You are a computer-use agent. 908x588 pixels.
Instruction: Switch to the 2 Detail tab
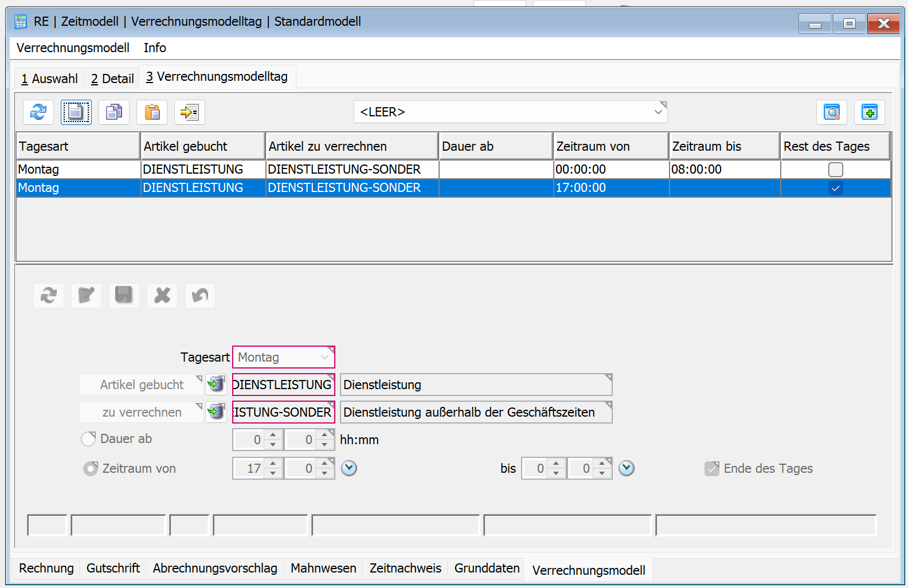112,79
